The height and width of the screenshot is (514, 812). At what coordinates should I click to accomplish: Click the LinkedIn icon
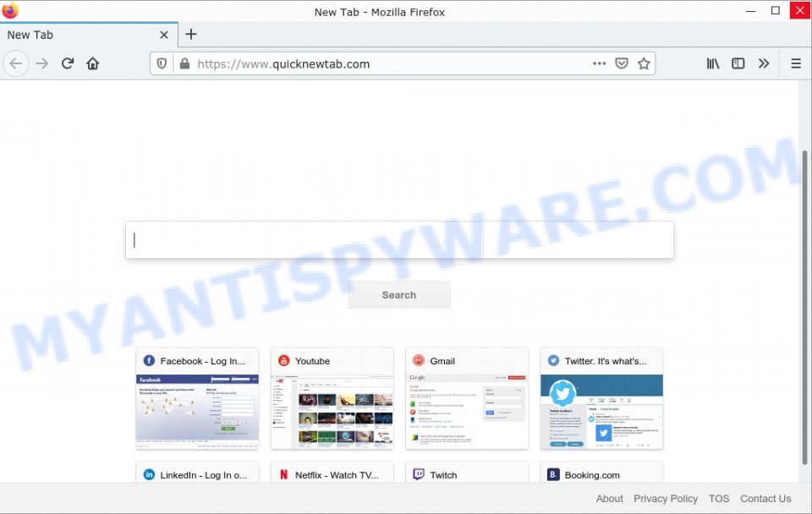pos(149,474)
